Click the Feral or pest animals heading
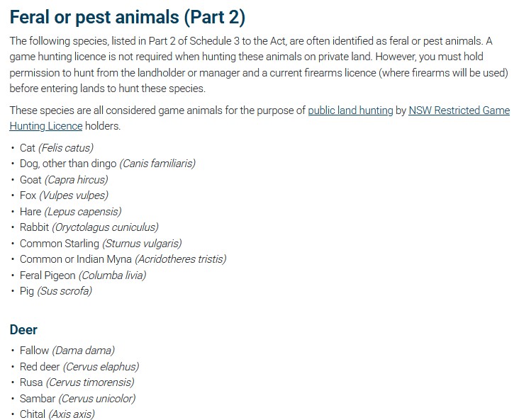This screenshot has height=420, width=514. coord(128,16)
